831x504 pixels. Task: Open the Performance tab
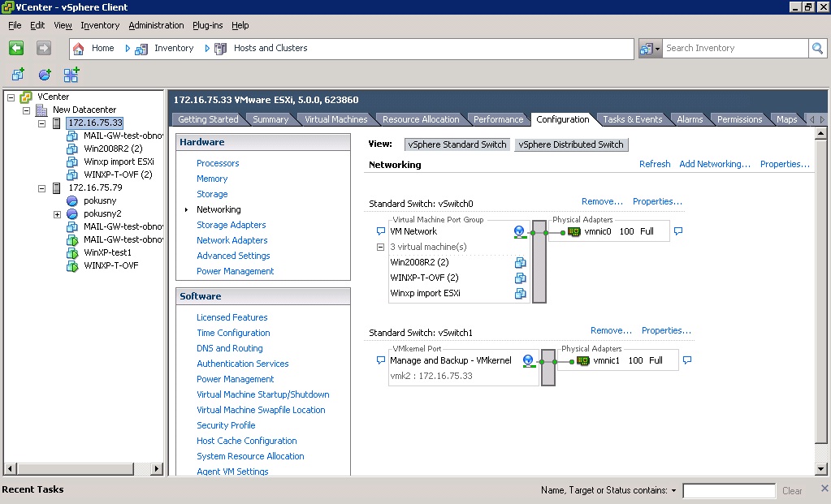(x=498, y=119)
